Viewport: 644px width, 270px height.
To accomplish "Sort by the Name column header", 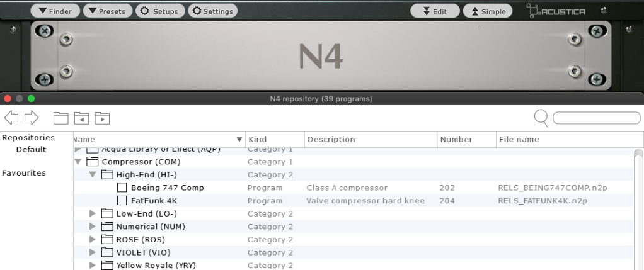I will pyautogui.click(x=159, y=140).
